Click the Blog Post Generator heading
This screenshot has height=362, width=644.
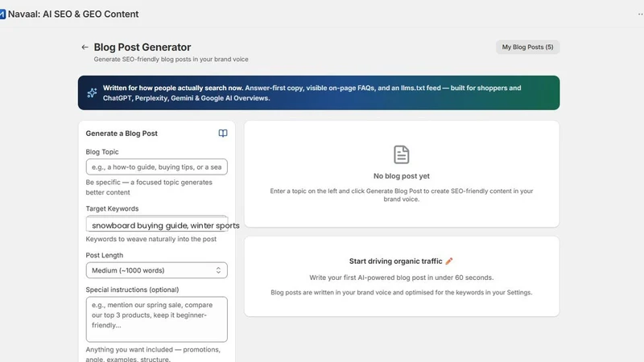(142, 47)
